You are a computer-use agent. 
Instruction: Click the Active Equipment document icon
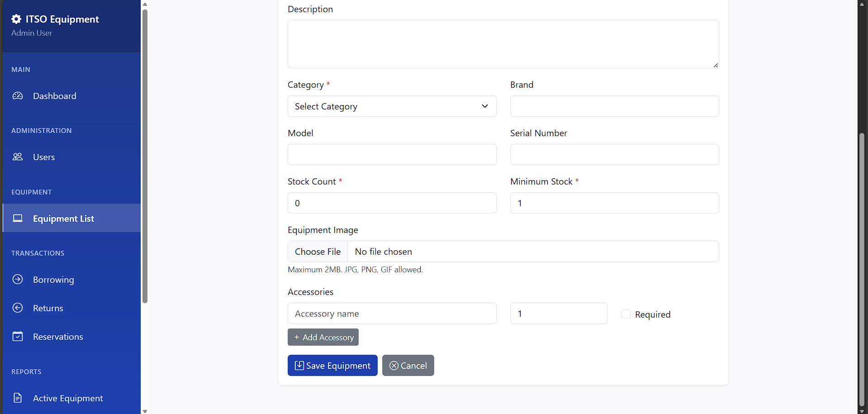[x=18, y=398]
